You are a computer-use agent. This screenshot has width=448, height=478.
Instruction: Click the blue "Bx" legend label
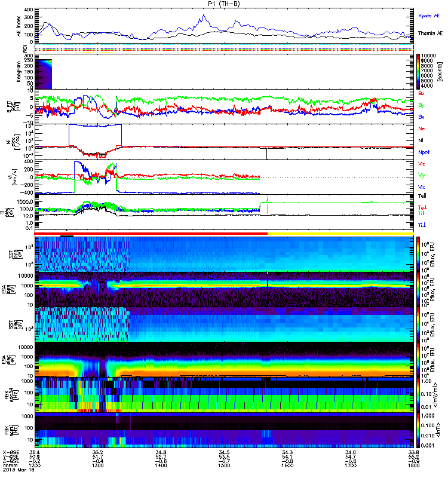421,117
